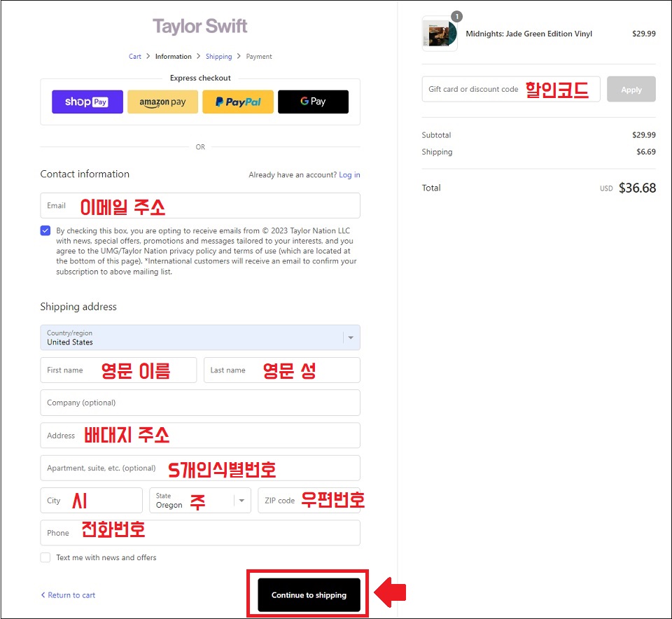Screen dimensions: 672x619
Task: Focus the Phone number field
Action: (200, 533)
